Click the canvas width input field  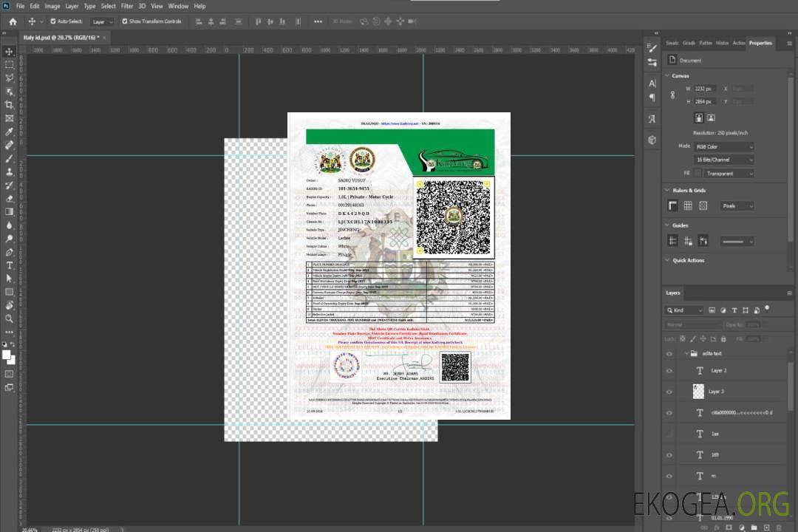[706, 89]
